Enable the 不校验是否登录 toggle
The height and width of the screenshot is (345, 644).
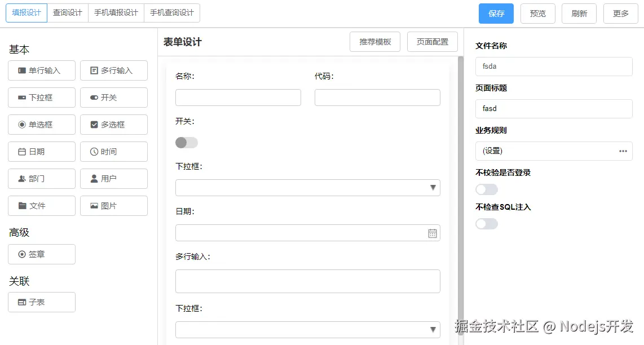[486, 189]
